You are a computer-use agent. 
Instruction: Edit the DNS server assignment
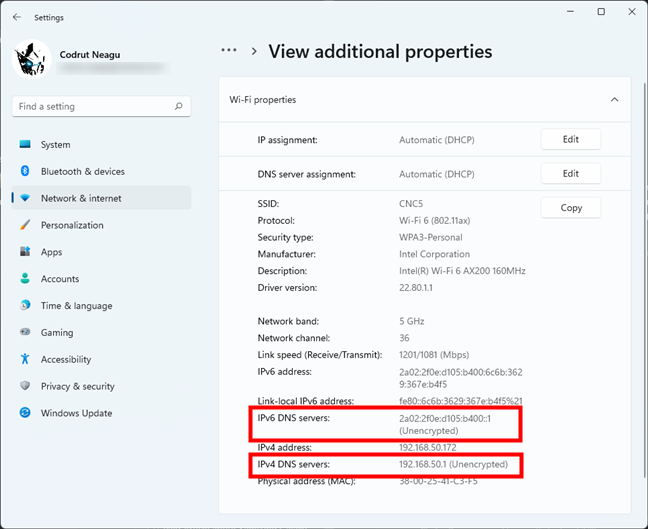point(571,174)
